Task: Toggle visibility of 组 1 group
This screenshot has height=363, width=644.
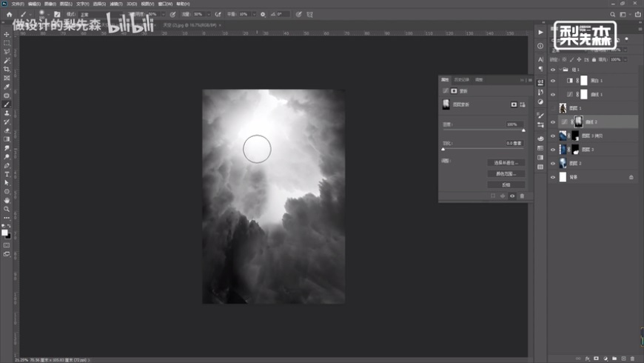Action: coord(553,70)
